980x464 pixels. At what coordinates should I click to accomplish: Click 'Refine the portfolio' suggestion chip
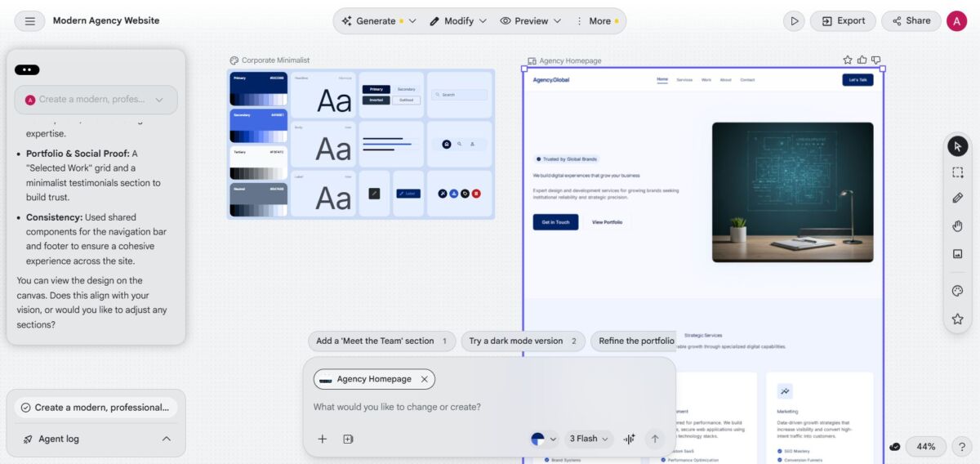(x=634, y=341)
